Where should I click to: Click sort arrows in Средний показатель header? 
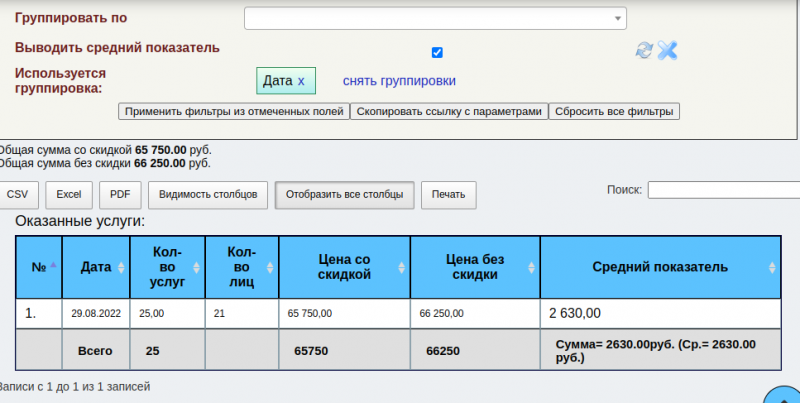click(772, 267)
